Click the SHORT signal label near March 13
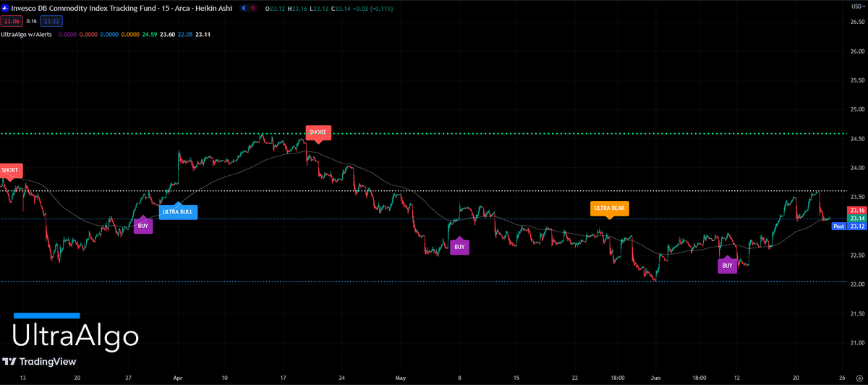The height and width of the screenshot is (385, 868). (10, 171)
